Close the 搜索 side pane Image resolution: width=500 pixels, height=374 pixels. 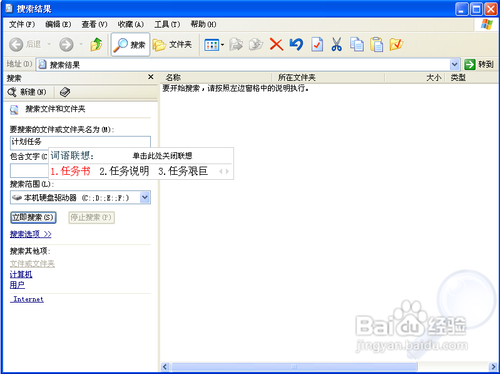(151, 77)
